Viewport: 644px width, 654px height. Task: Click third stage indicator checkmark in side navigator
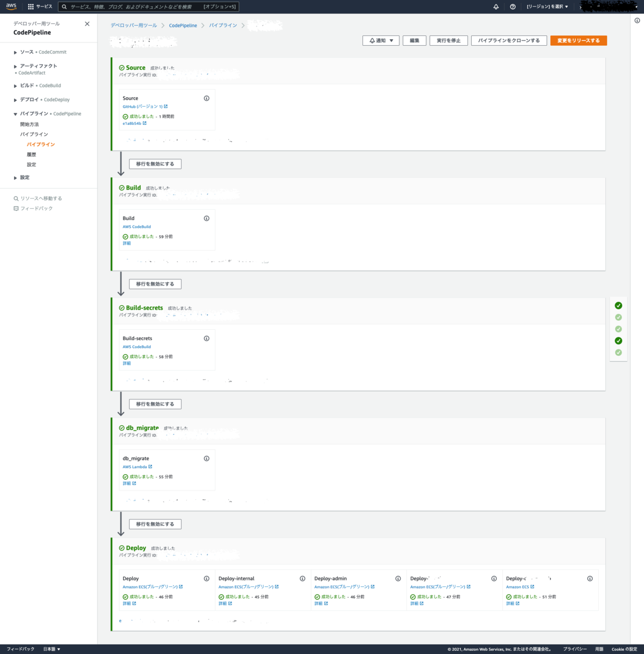pos(618,329)
